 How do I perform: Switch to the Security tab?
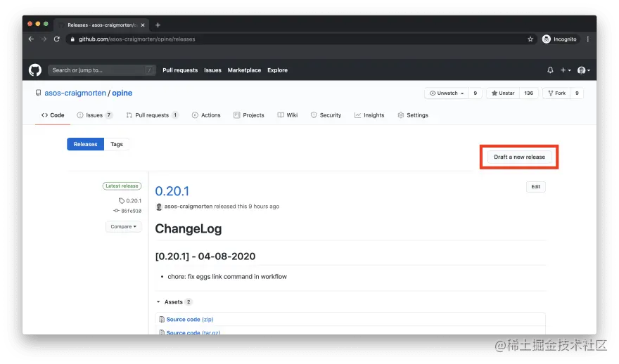click(326, 115)
